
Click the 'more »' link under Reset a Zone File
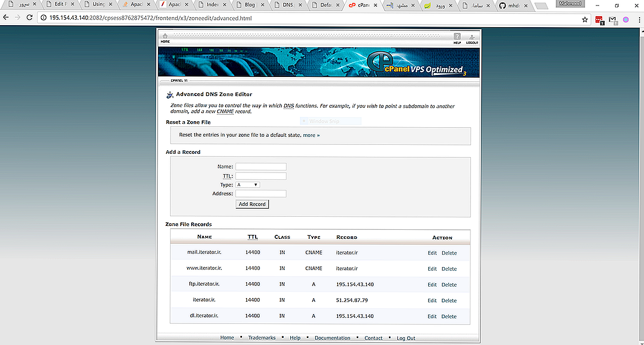point(311,135)
